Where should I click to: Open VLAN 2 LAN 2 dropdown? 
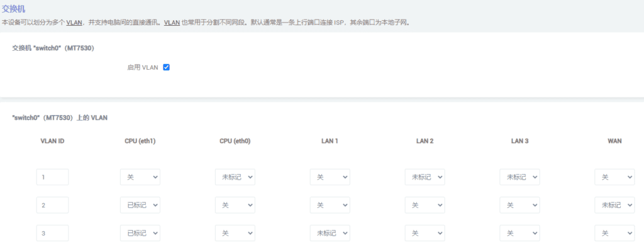click(425, 205)
